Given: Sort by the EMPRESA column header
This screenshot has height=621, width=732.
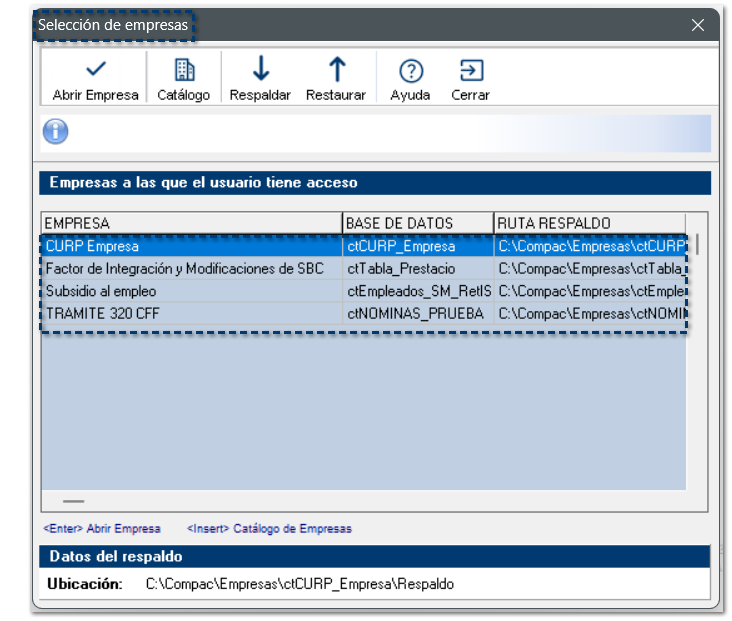Looking at the screenshot, I should coord(190,223).
